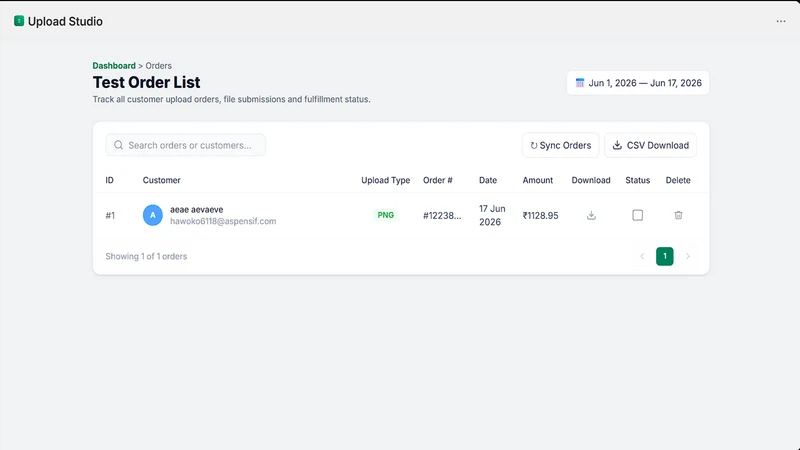Click the Customer column header

(x=161, y=180)
